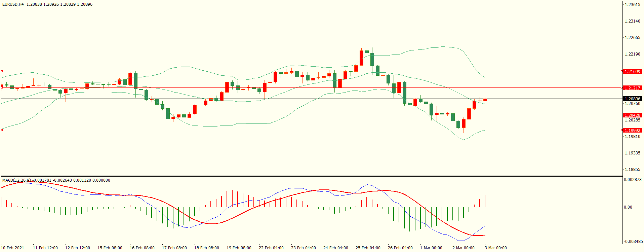Screen dimensions: 644x252
Task: Click the 10 Feb 2021 date label
Action: pos(12,248)
